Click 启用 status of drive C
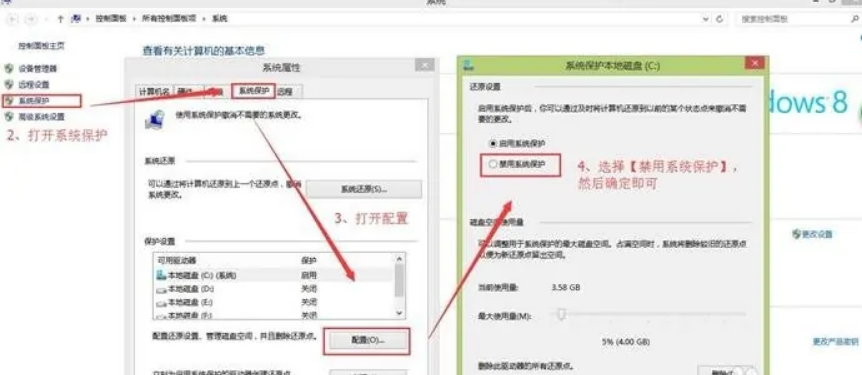862x375 pixels. [308, 274]
